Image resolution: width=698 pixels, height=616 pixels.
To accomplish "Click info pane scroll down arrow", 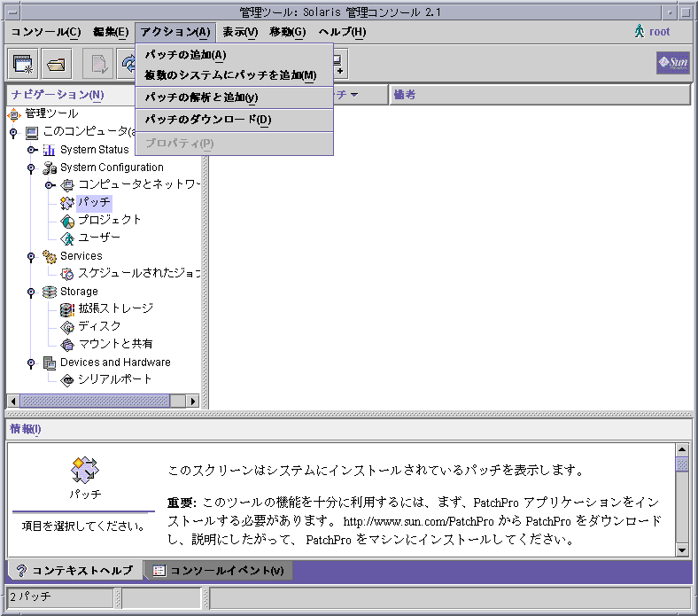I will pyautogui.click(x=681, y=550).
